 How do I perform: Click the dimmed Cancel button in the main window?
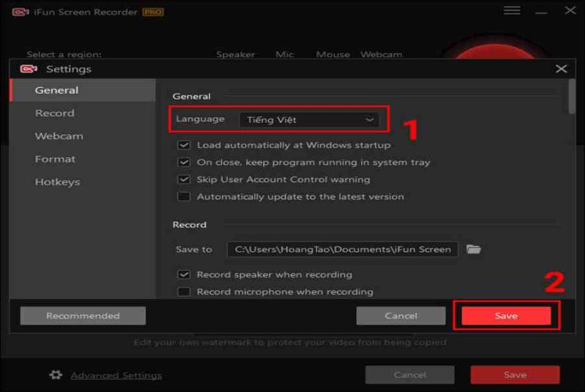coord(409,375)
